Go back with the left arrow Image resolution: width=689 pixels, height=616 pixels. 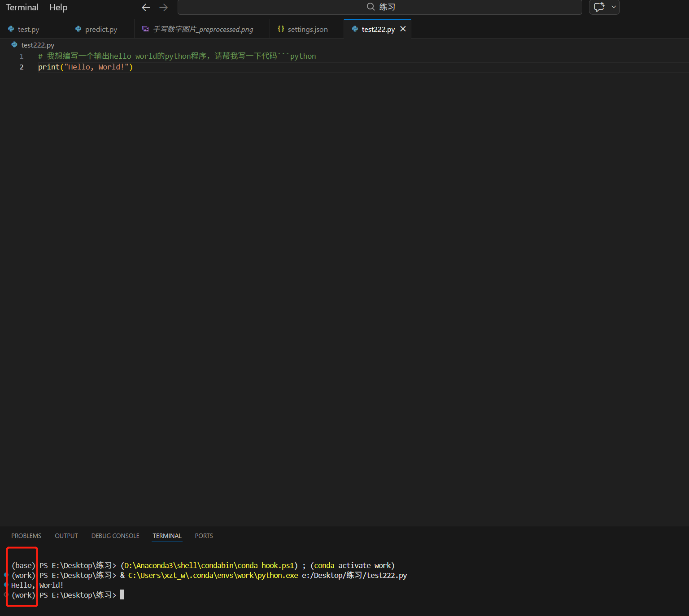click(x=146, y=8)
